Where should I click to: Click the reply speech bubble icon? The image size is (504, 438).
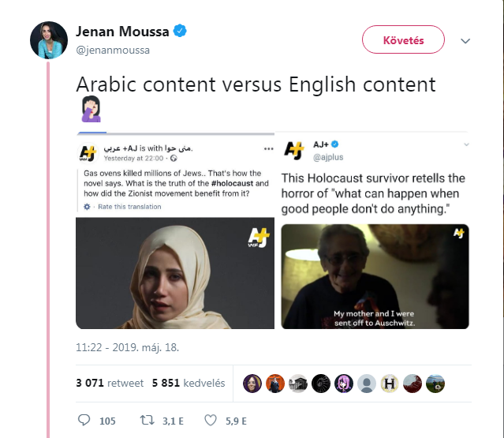84,420
